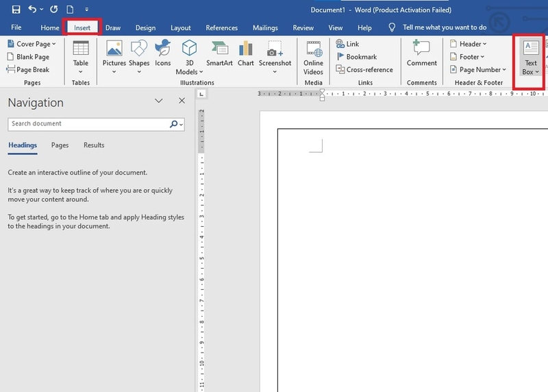Insert a Table from the ribbon
Image resolution: width=548 pixels, height=392 pixels.
(81, 55)
